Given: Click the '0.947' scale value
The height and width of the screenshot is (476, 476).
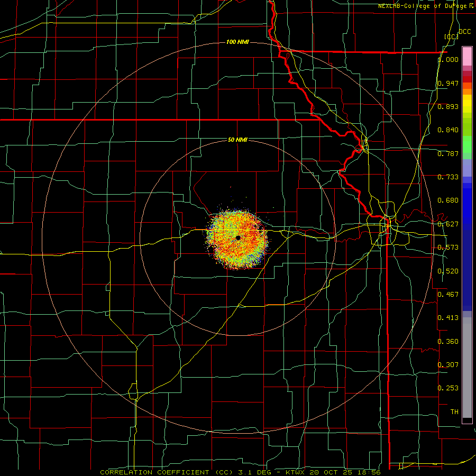Looking at the screenshot, I should coord(448,83).
